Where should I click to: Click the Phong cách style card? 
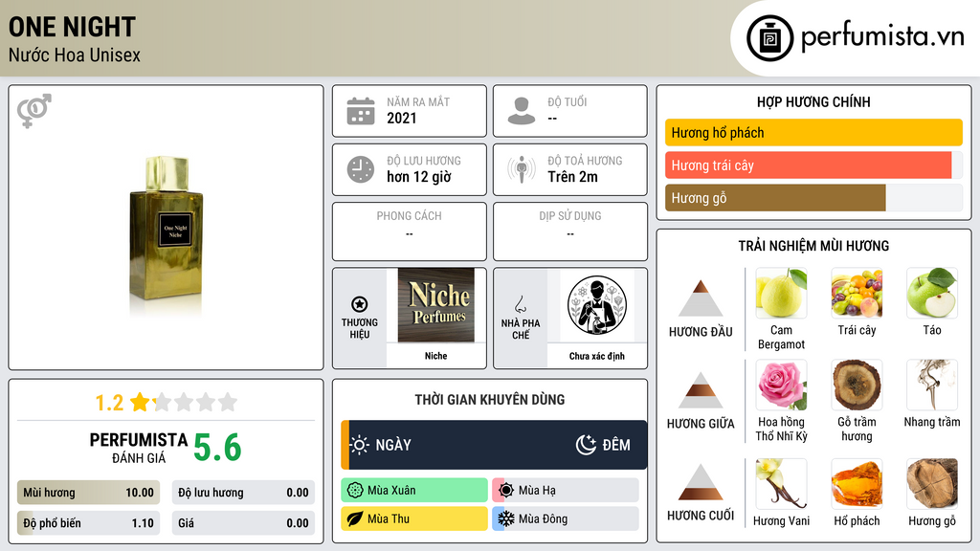pos(410,231)
